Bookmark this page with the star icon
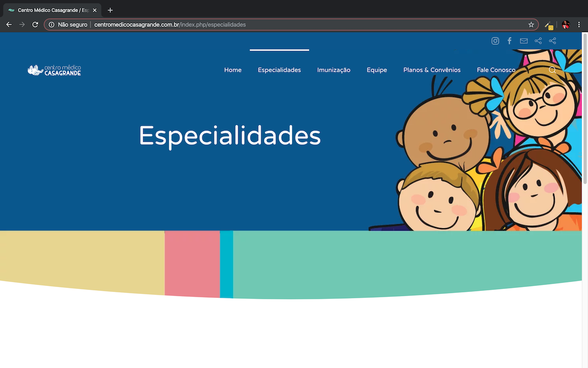This screenshot has height=368, width=588. pyautogui.click(x=531, y=25)
